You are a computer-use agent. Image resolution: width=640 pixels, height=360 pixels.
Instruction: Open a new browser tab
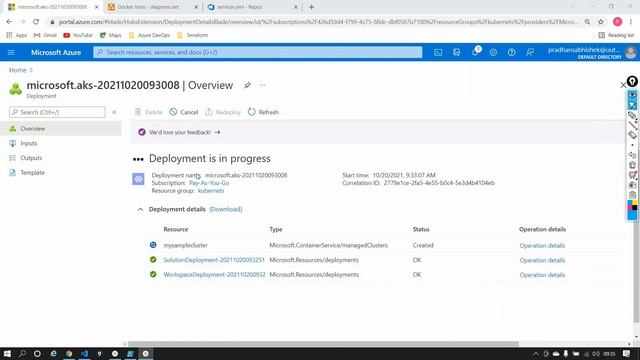pyautogui.click(x=311, y=7)
